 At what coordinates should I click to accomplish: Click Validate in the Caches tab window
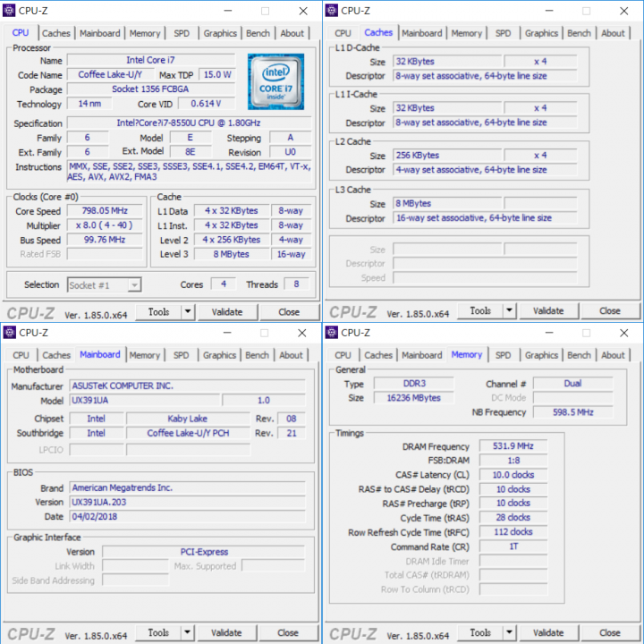click(548, 310)
